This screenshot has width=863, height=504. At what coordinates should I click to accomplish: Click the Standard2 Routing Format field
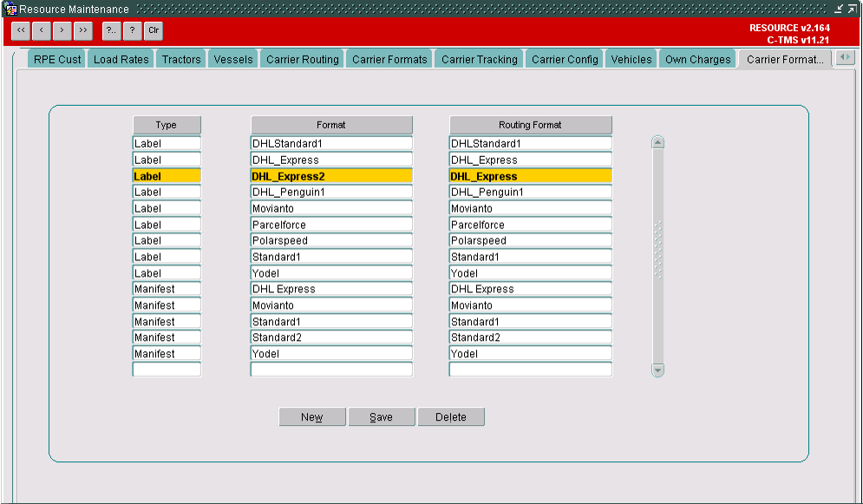pyautogui.click(x=531, y=337)
